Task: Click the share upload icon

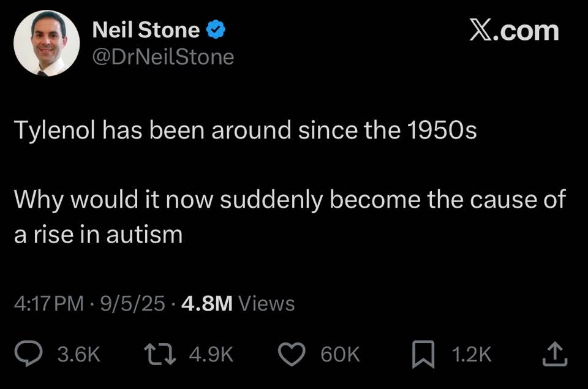Action: pos(555,353)
